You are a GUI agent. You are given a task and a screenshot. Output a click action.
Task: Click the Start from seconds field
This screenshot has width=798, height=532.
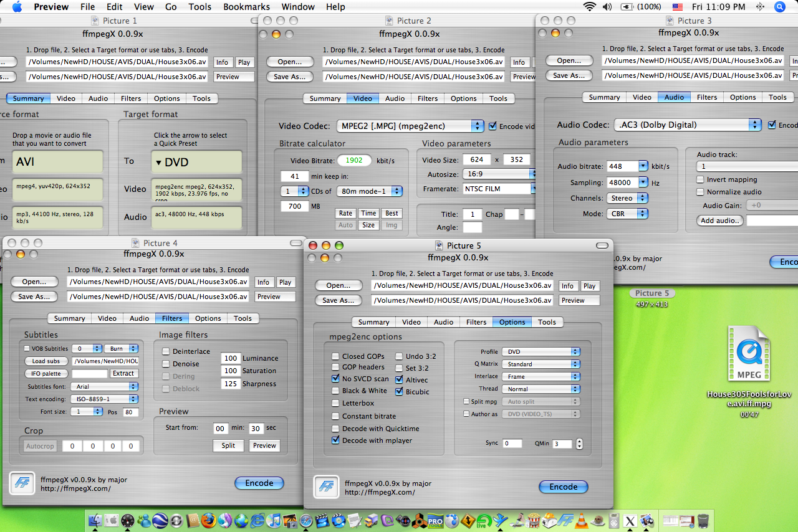click(256, 429)
